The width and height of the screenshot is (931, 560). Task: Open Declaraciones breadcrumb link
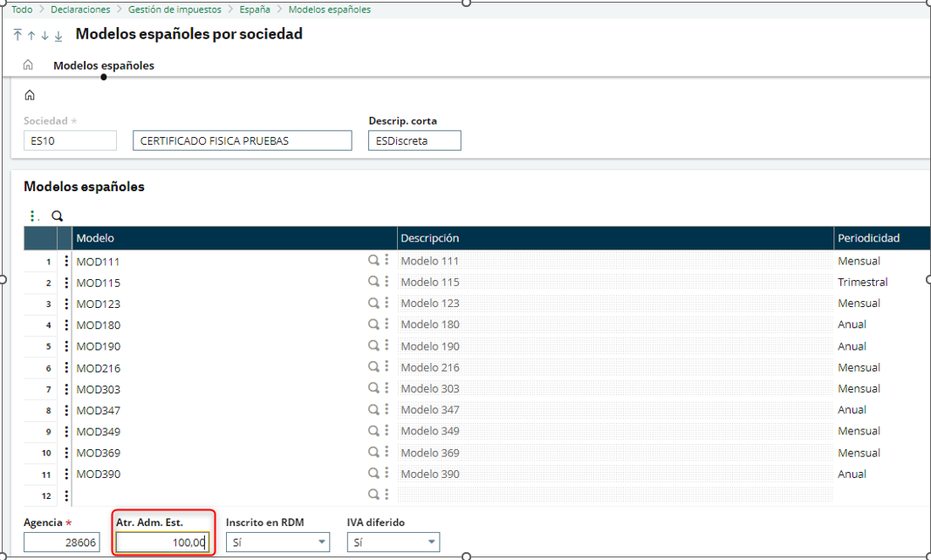(81, 10)
